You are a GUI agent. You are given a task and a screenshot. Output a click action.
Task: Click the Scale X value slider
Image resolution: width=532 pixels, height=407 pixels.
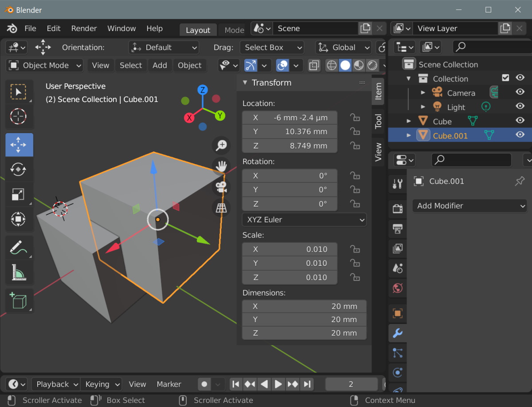pyautogui.click(x=289, y=249)
